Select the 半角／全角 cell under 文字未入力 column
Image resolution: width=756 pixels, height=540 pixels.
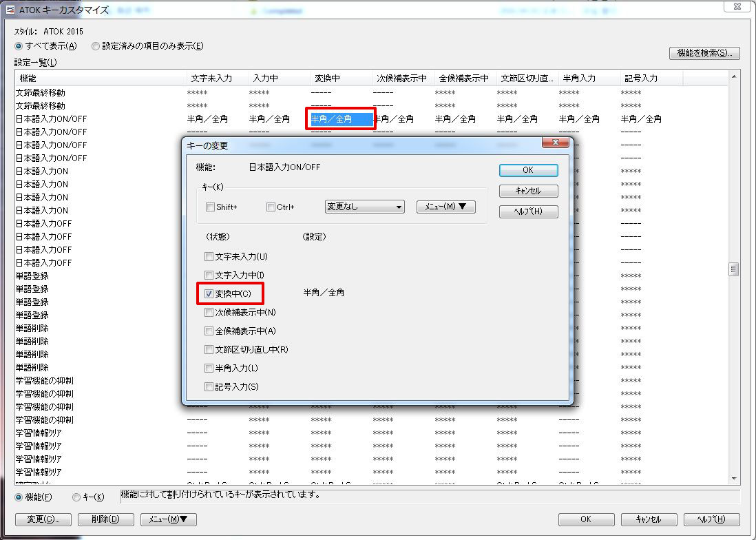tap(208, 118)
